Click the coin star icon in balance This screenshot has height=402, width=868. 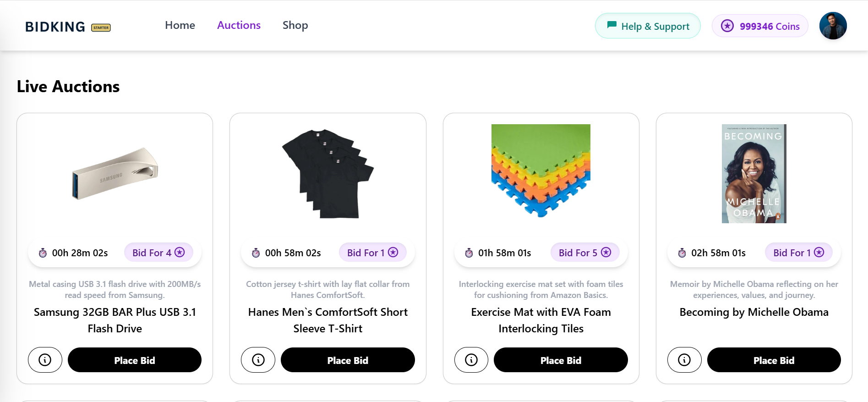pos(727,26)
